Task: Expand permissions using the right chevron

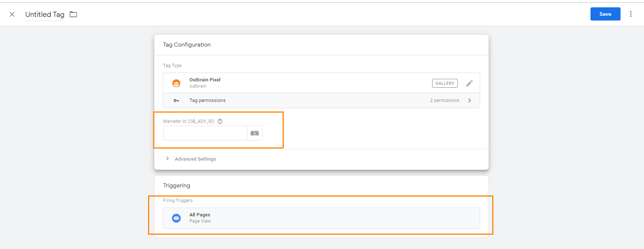Action: click(470, 100)
